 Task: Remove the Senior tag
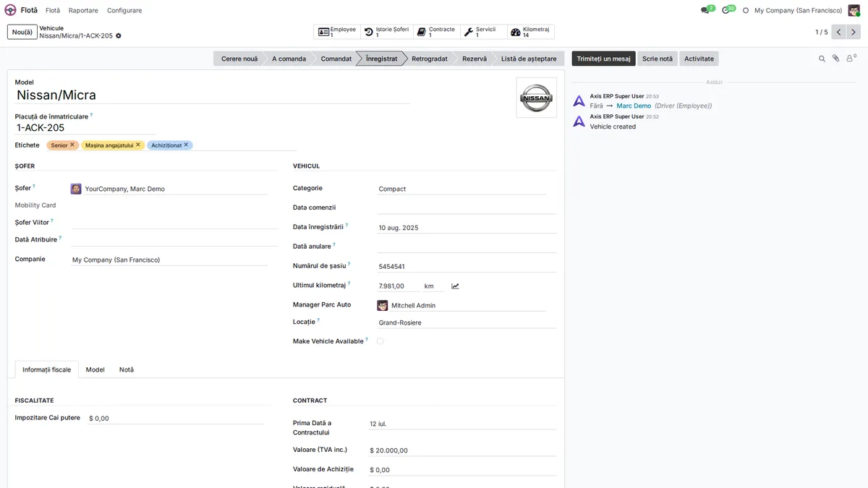(72, 145)
